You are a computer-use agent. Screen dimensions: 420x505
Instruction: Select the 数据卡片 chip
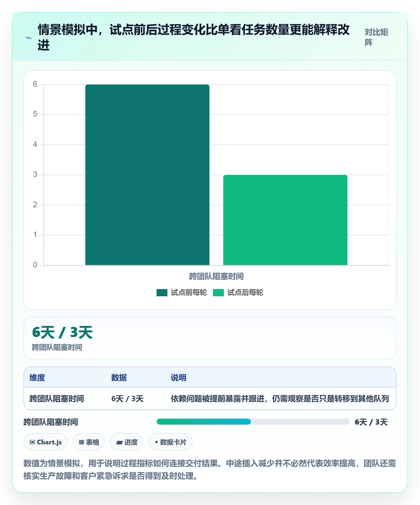[x=170, y=442]
